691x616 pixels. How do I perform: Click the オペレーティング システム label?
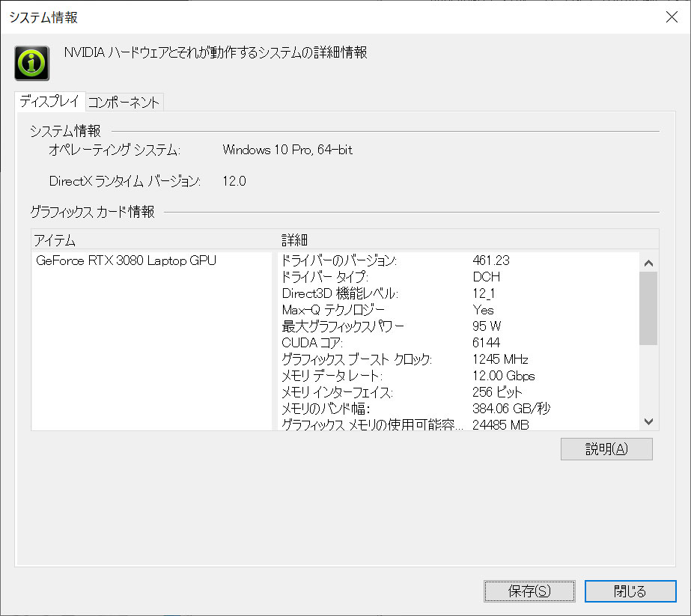click(x=114, y=150)
